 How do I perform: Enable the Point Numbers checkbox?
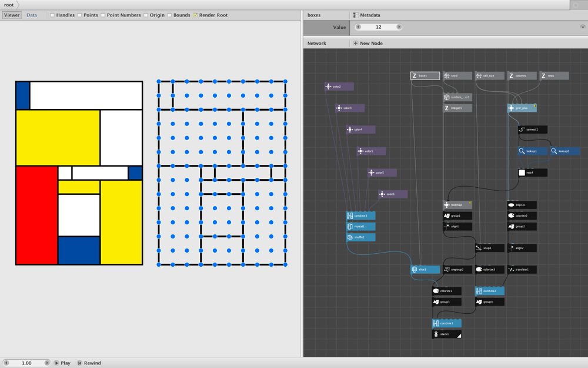pyautogui.click(x=103, y=15)
